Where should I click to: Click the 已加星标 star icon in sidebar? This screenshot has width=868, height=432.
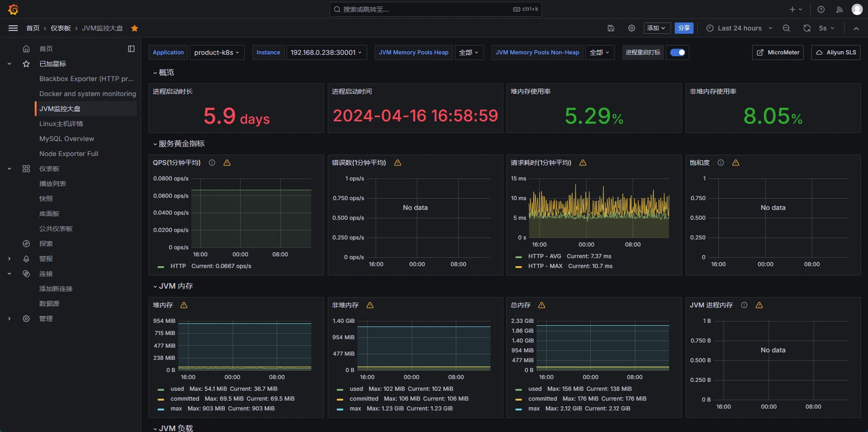26,64
